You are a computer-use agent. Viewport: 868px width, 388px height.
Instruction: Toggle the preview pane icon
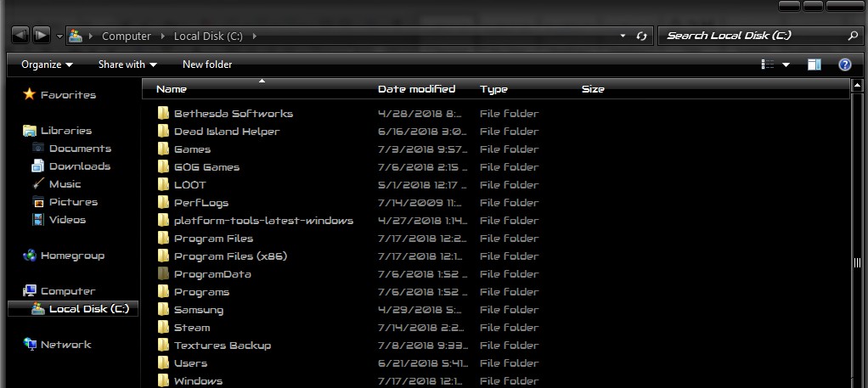click(x=814, y=65)
